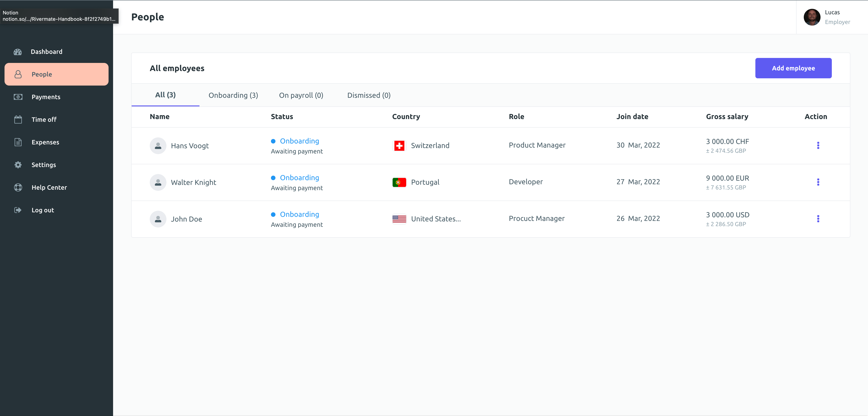Click the Log out icon
This screenshot has width=868, height=416.
coord(18,210)
